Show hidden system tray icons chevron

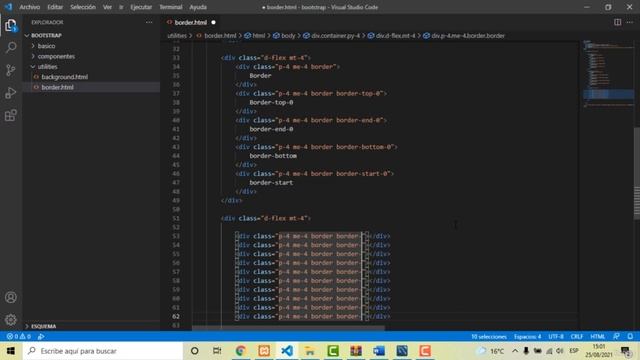tap(515, 351)
